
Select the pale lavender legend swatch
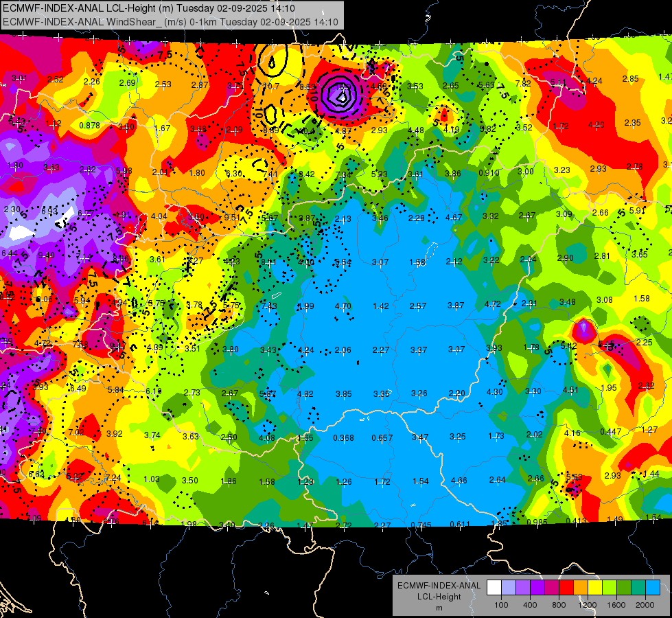(x=508, y=588)
